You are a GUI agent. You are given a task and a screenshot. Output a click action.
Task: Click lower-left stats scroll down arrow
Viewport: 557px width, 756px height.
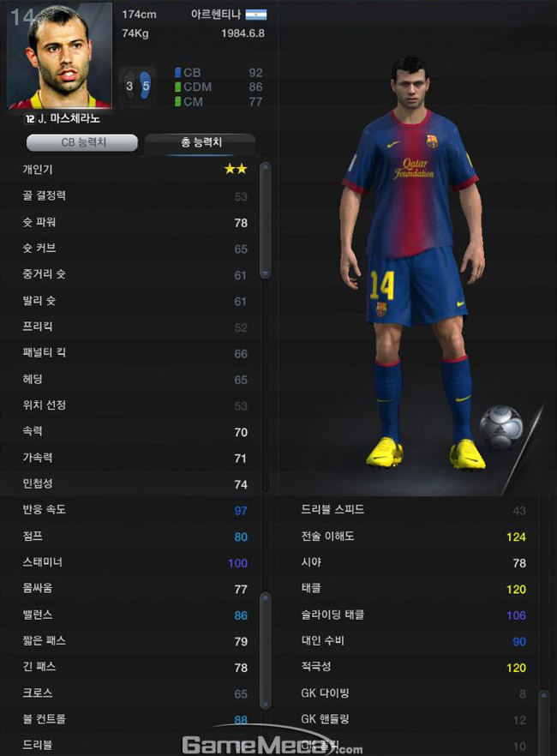[265, 704]
